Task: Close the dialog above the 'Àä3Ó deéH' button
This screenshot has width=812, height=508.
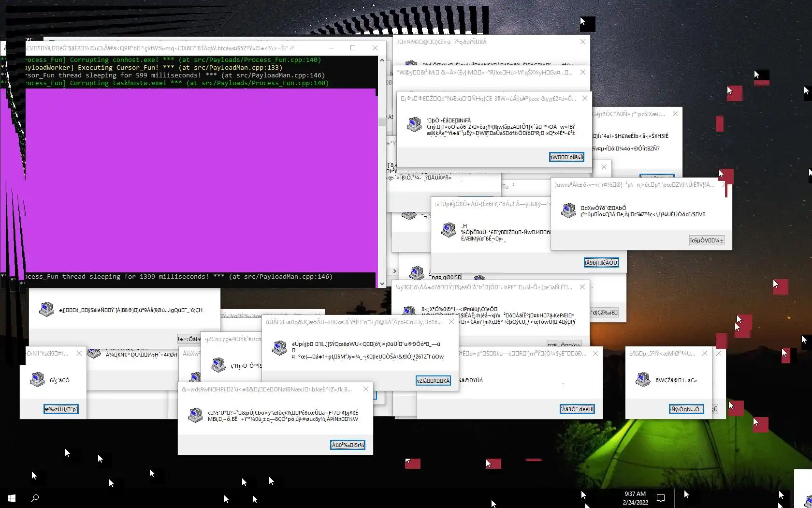Action: pyautogui.click(x=595, y=353)
